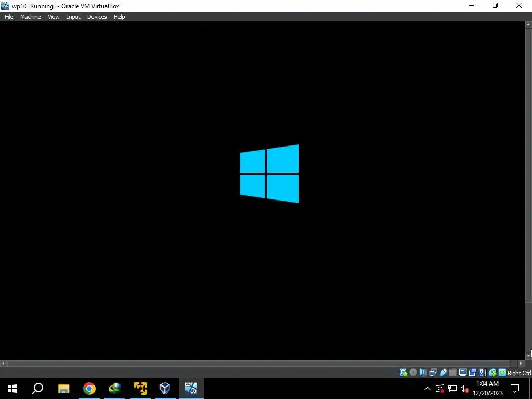Open the File menu in VirtualBox
This screenshot has width=532, height=399.
pyautogui.click(x=9, y=17)
